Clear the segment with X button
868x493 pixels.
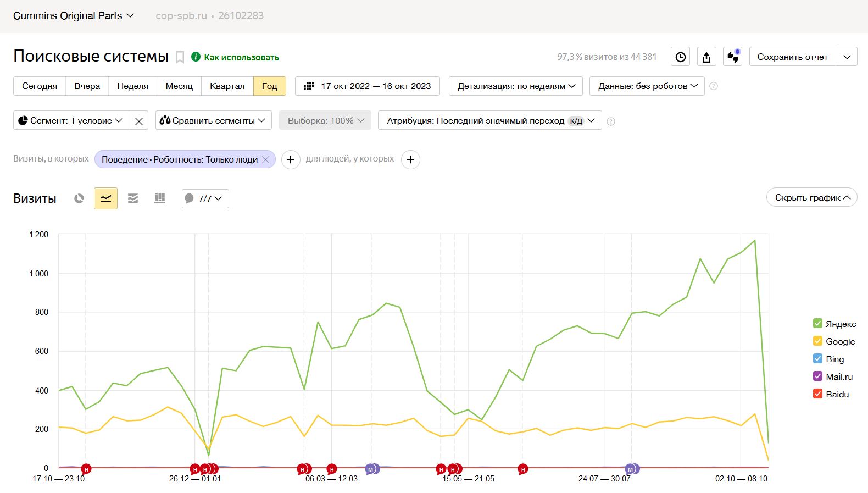point(139,120)
